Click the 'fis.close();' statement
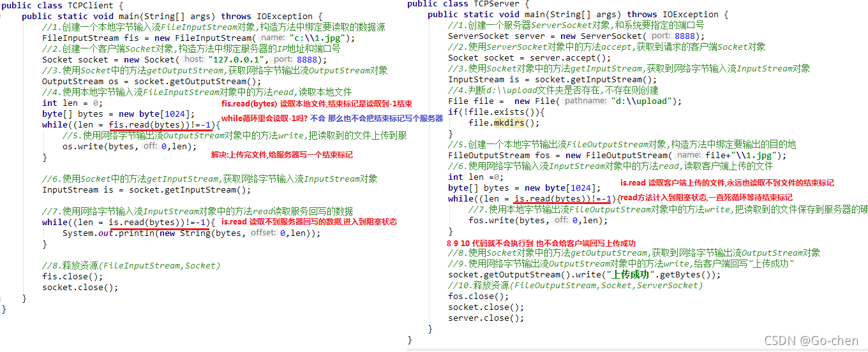The width and height of the screenshot is (868, 352). (x=72, y=276)
